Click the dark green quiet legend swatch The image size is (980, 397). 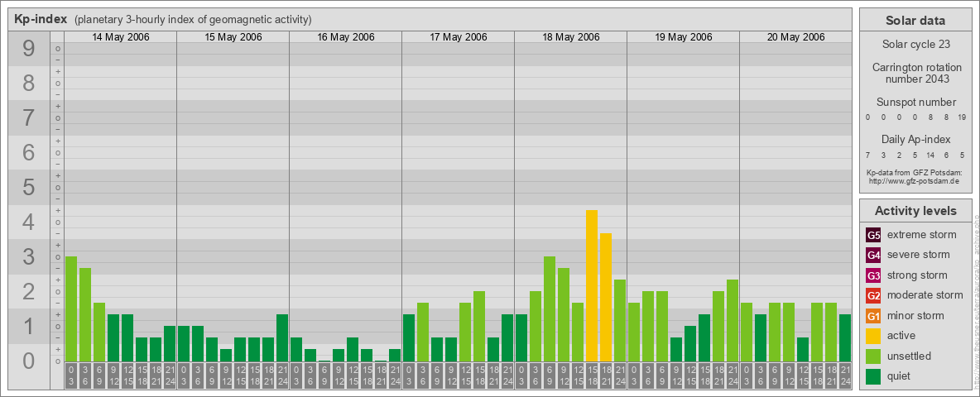tap(874, 376)
